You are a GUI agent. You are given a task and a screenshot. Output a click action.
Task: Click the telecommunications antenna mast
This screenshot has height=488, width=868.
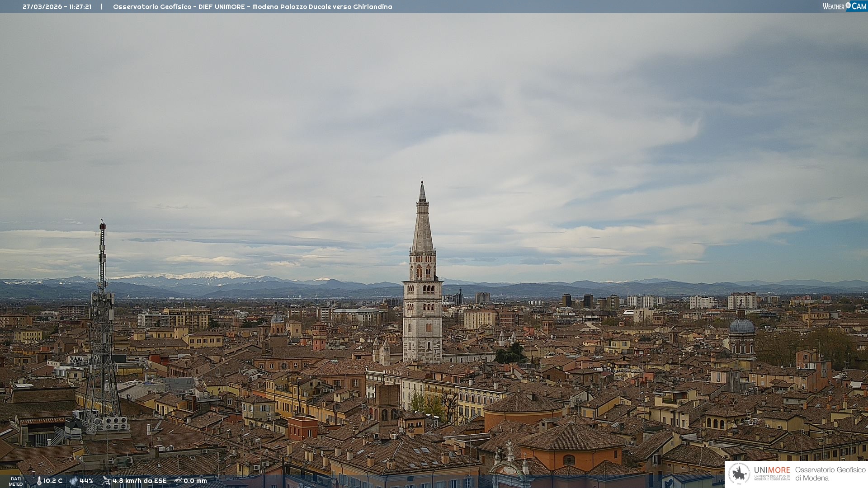102,316
